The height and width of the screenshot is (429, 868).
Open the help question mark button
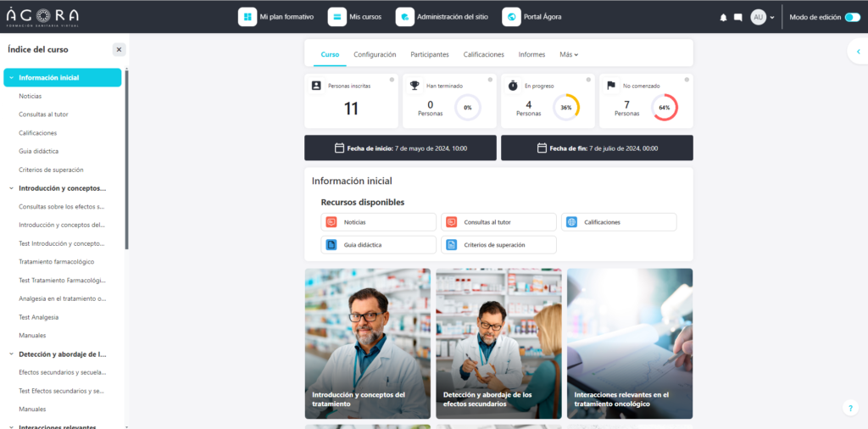click(850, 408)
